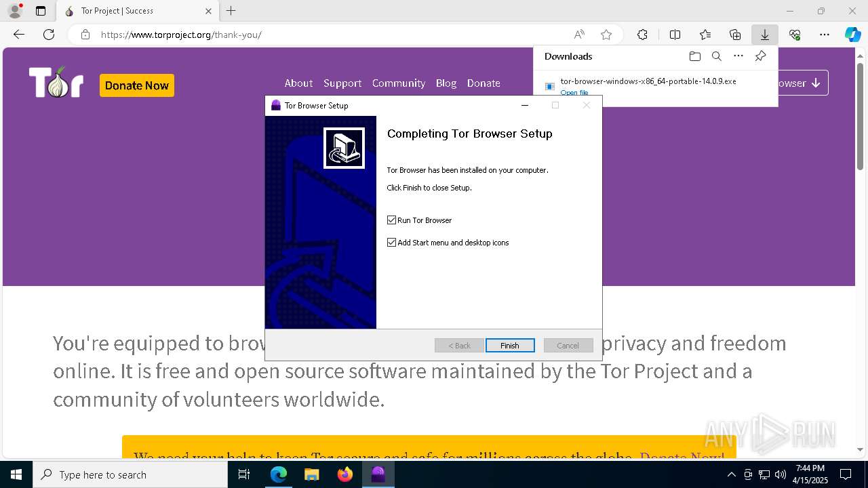Uncheck Add Start menu and desktop icons
The image size is (868, 488).
pos(391,243)
